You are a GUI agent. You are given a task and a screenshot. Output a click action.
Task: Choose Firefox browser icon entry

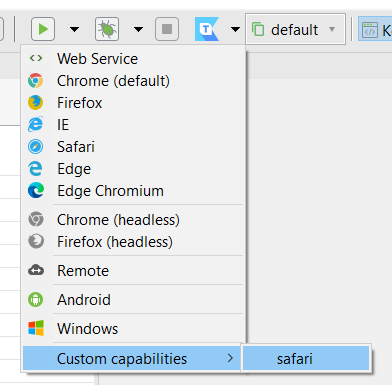point(35,103)
